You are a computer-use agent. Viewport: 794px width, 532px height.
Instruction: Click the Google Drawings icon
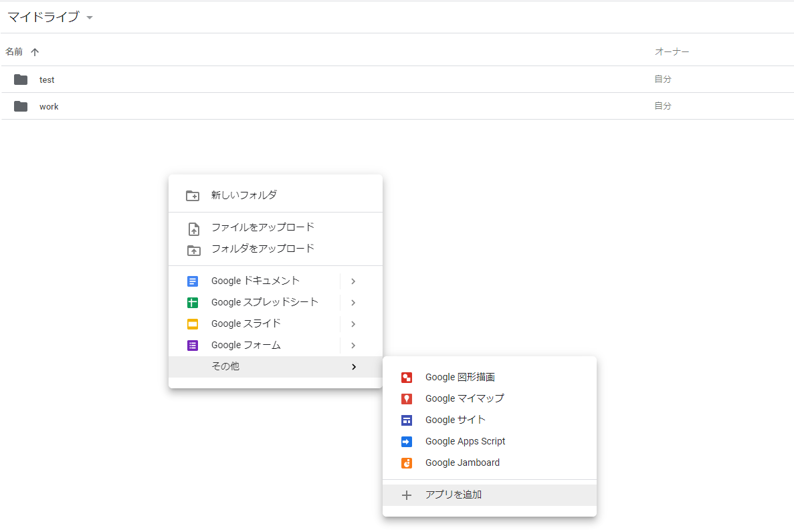(407, 378)
